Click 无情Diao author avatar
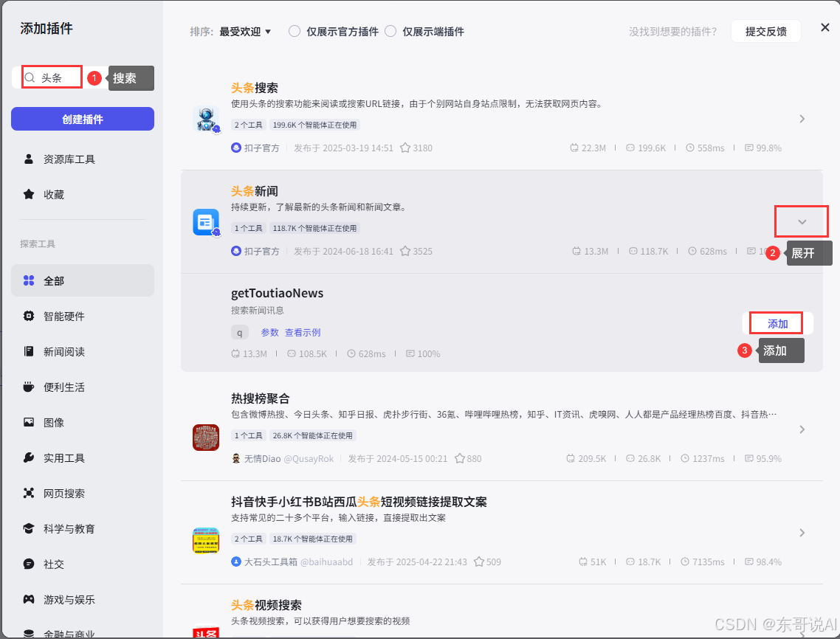The width and height of the screenshot is (840, 639). [x=236, y=458]
